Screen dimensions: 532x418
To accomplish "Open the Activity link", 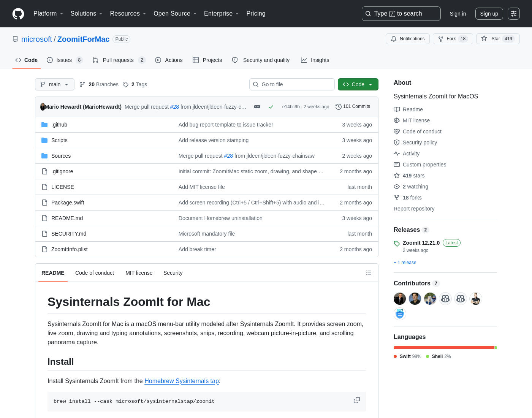I will tap(407, 154).
